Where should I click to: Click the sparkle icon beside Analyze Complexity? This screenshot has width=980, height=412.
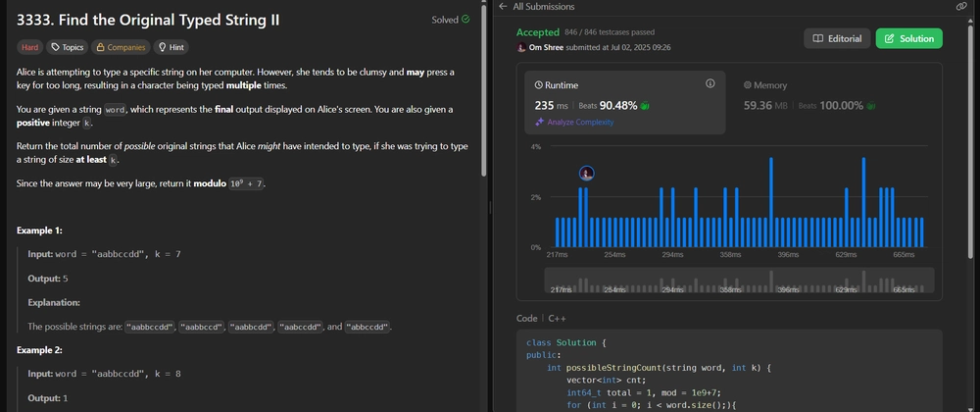pos(539,122)
